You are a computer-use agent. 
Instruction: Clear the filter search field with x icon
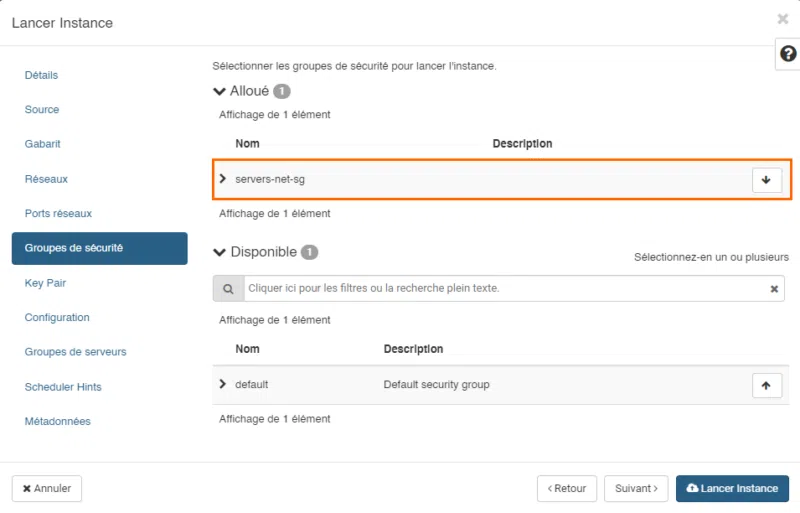[774, 289]
